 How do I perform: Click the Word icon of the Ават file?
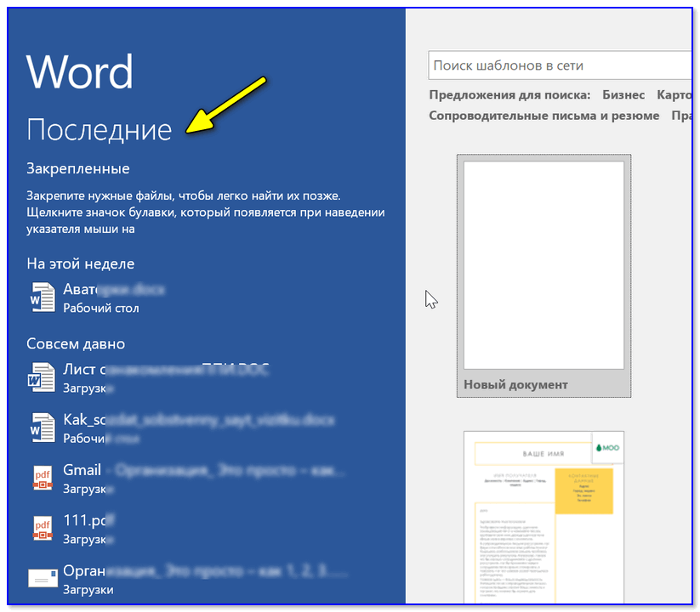point(43,297)
